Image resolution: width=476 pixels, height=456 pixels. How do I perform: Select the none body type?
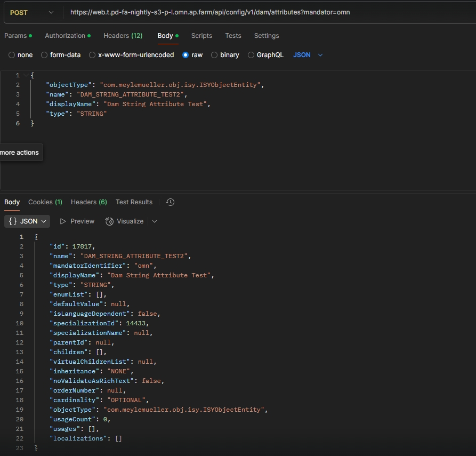tap(12, 55)
